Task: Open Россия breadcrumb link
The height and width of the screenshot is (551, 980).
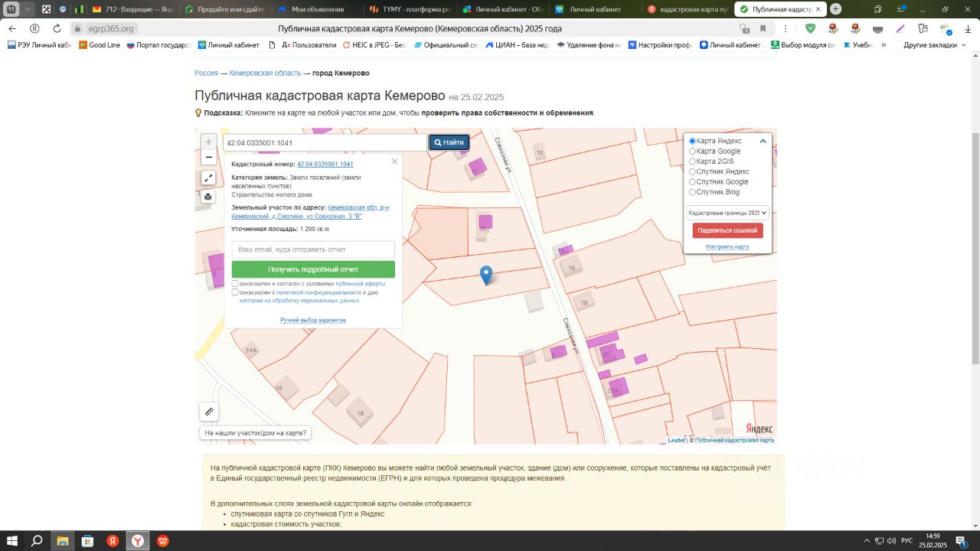Action: pyautogui.click(x=206, y=73)
